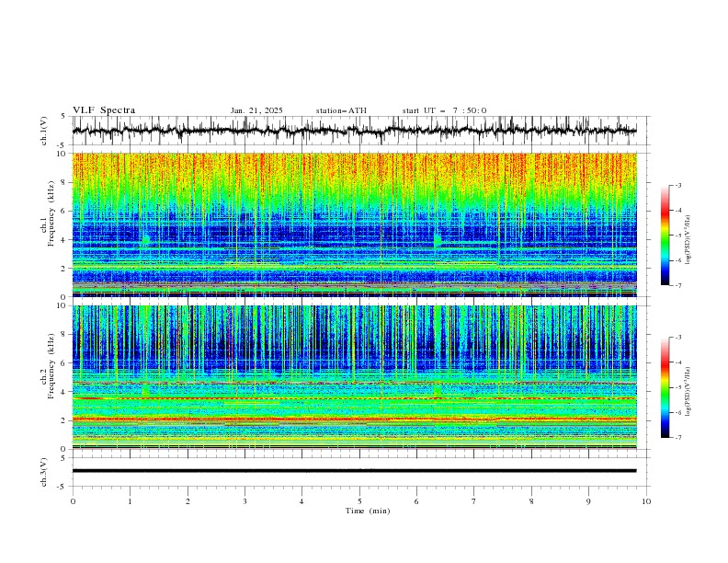728x563 pixels.
Task: Click the "VLF Spectra" plot title
Action: (104, 110)
